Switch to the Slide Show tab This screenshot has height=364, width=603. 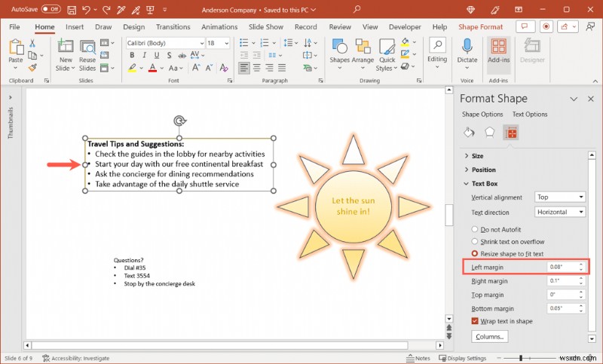click(266, 27)
